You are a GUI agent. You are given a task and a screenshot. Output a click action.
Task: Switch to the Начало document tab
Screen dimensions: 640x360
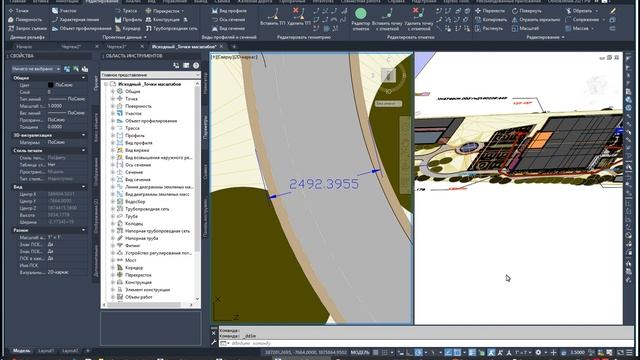tap(24, 47)
